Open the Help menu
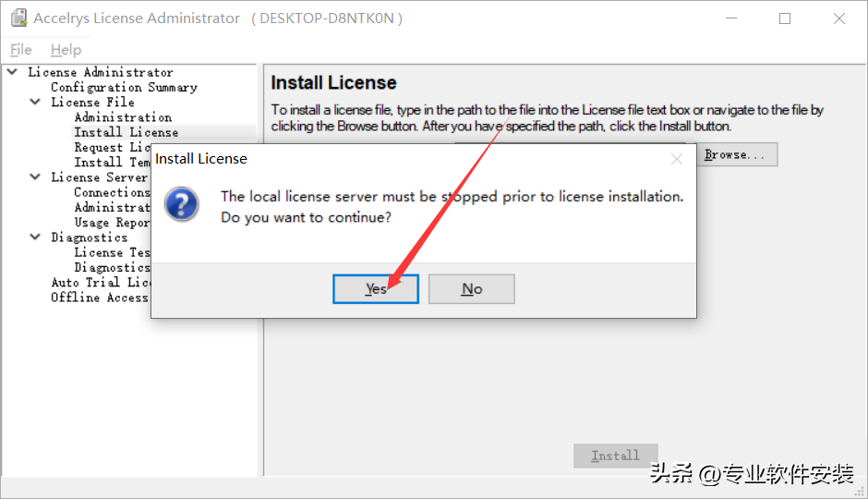Image resolution: width=868 pixels, height=499 pixels. [x=66, y=50]
